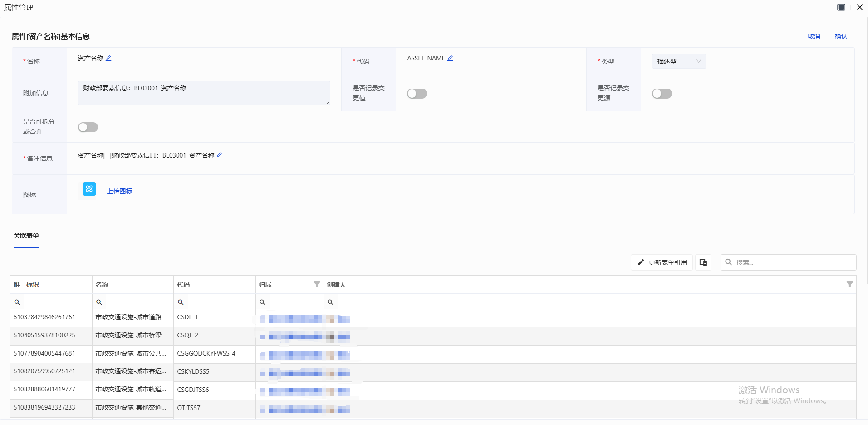The width and height of the screenshot is (868, 425).
Task: Click the edit pencil next to 资产名称 name
Action: point(108,58)
